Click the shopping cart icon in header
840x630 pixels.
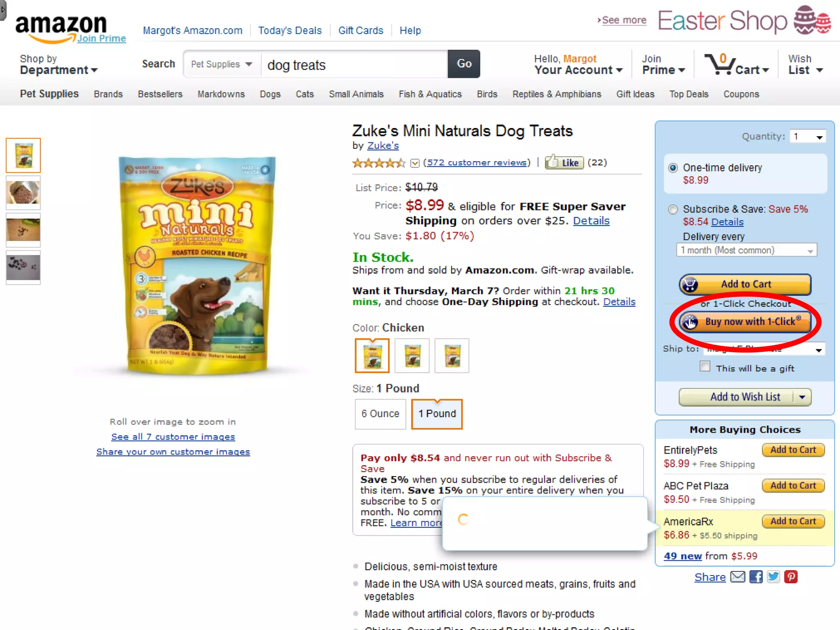tap(719, 65)
